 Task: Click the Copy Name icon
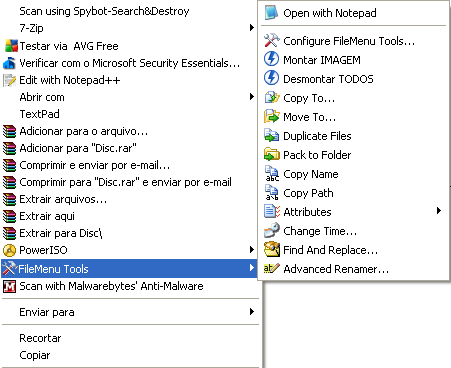pos(272,174)
